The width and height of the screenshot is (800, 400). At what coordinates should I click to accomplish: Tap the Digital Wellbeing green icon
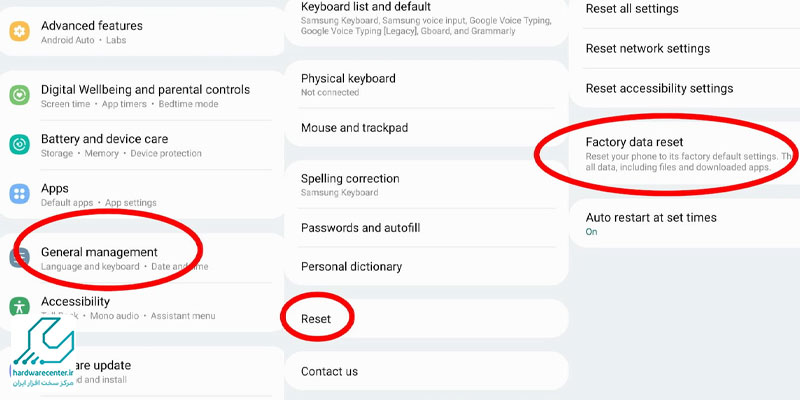[x=20, y=95]
